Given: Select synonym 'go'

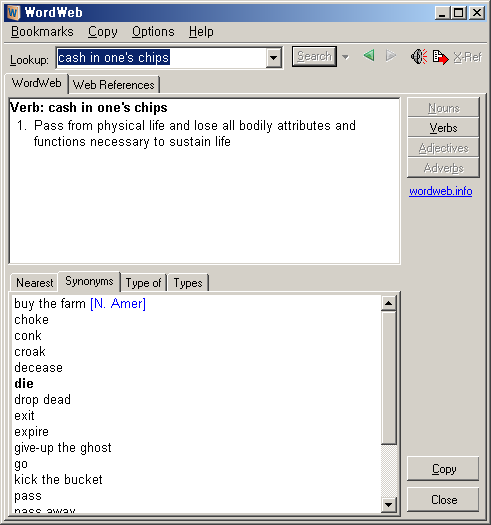Looking at the screenshot, I should coord(21,464).
